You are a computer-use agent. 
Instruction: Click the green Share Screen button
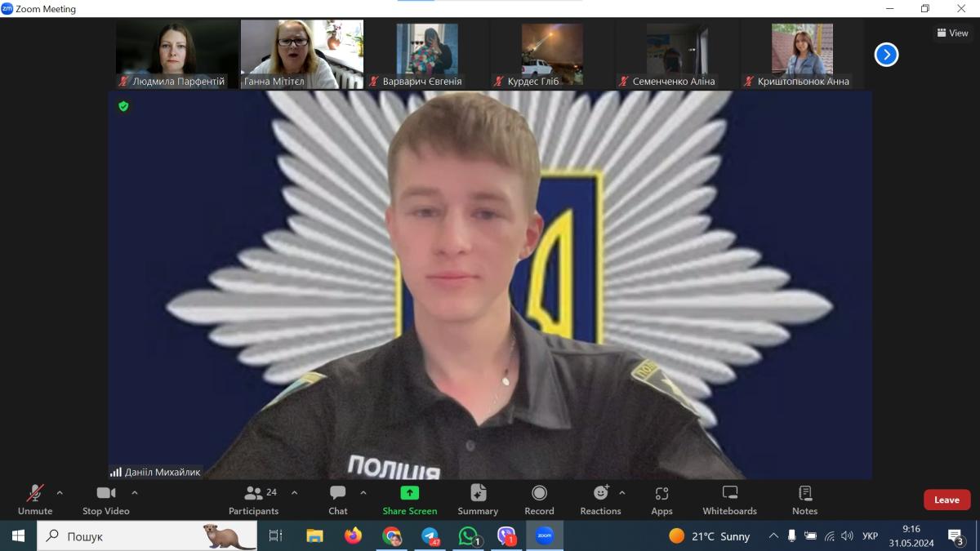pos(410,500)
